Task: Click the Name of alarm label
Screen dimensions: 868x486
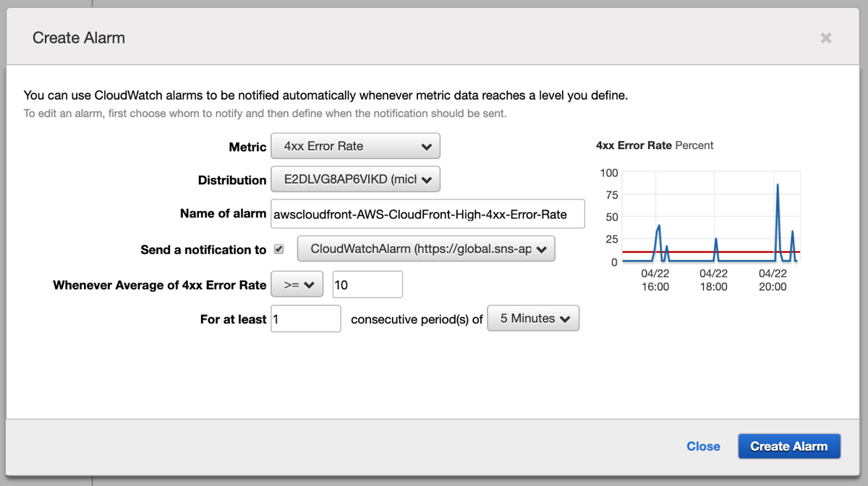Action: pyautogui.click(x=222, y=213)
